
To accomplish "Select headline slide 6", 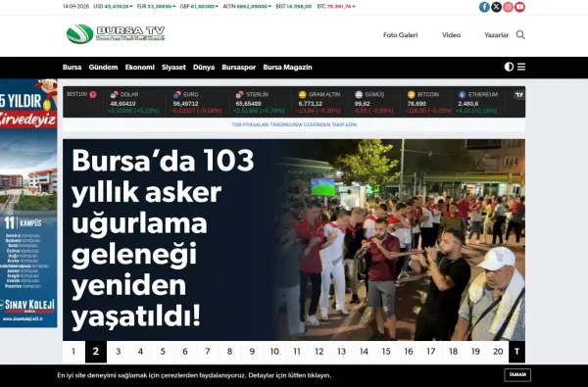I will click(x=185, y=352).
